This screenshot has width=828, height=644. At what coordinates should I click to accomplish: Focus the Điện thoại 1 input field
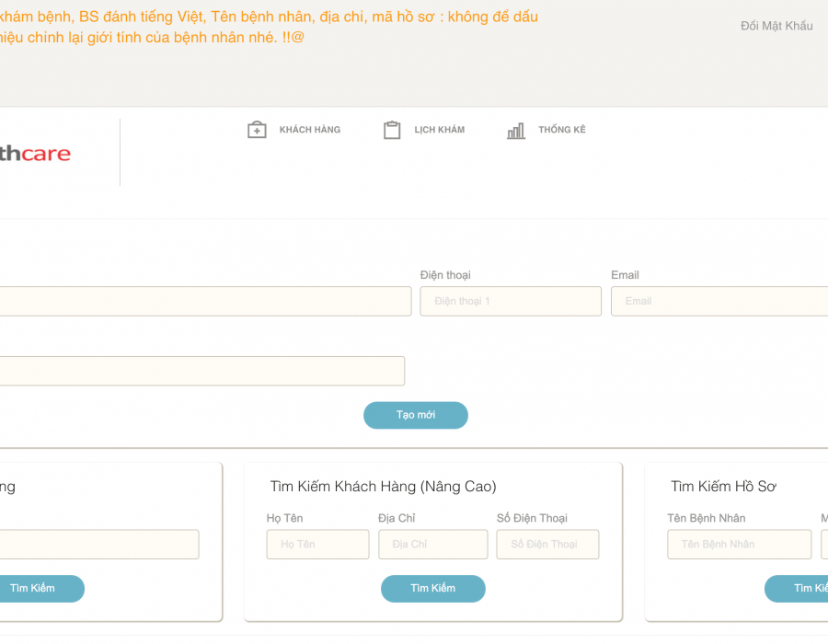pyautogui.click(x=511, y=302)
